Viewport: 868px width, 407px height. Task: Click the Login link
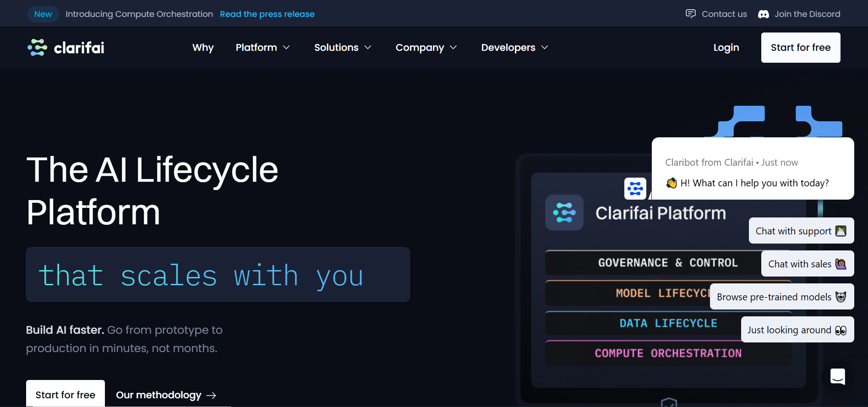726,48
